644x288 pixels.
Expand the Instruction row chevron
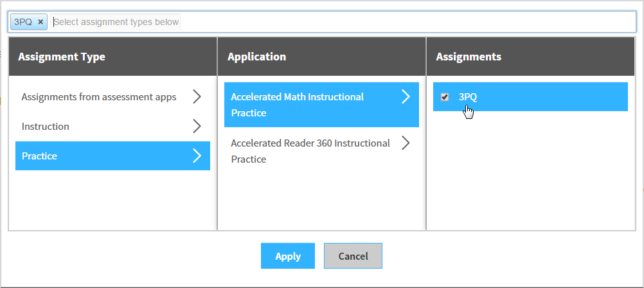click(x=197, y=127)
